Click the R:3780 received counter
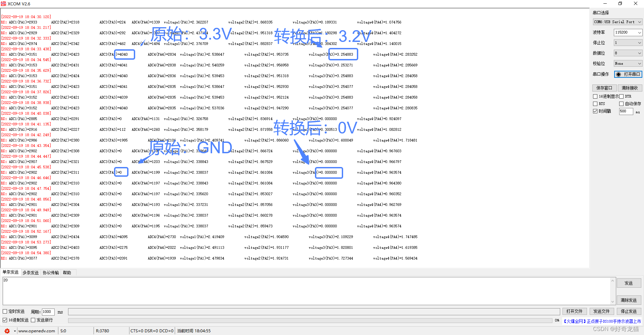 [x=103, y=331]
